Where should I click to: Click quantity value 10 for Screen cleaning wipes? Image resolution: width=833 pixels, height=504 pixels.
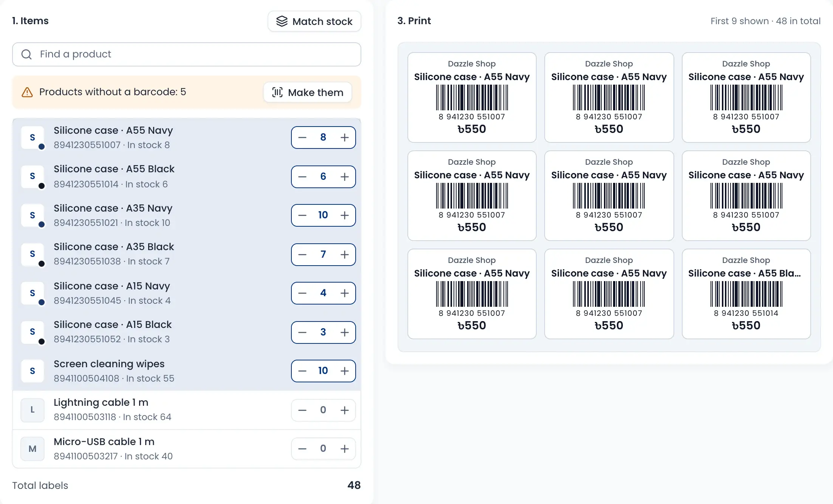[x=323, y=371]
